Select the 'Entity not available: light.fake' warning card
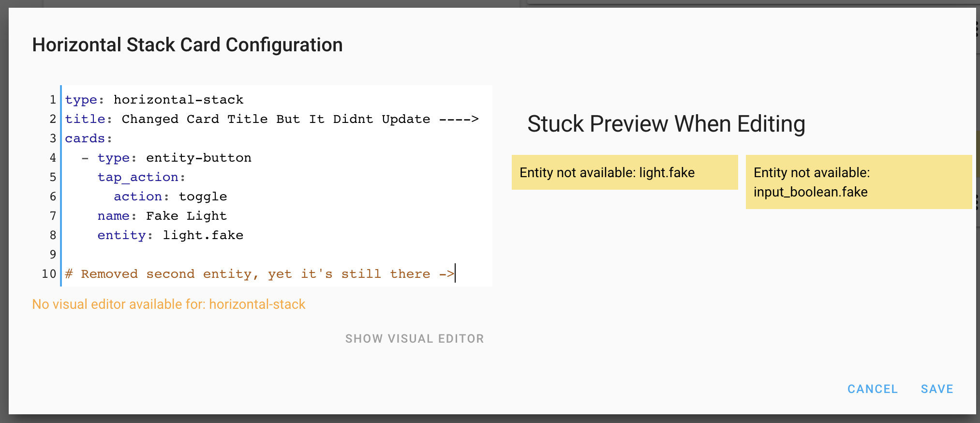The height and width of the screenshot is (423, 980). tap(624, 172)
